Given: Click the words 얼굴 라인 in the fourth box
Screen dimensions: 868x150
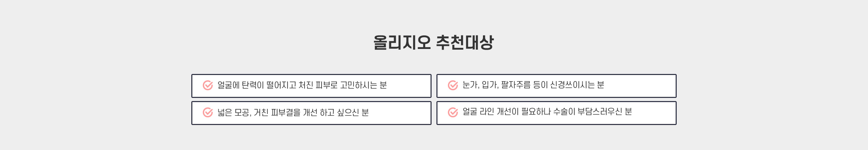Looking at the screenshot, I should pyautogui.click(x=478, y=111).
